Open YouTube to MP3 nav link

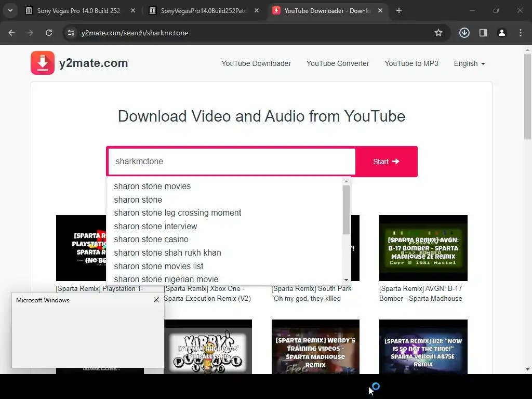click(411, 63)
